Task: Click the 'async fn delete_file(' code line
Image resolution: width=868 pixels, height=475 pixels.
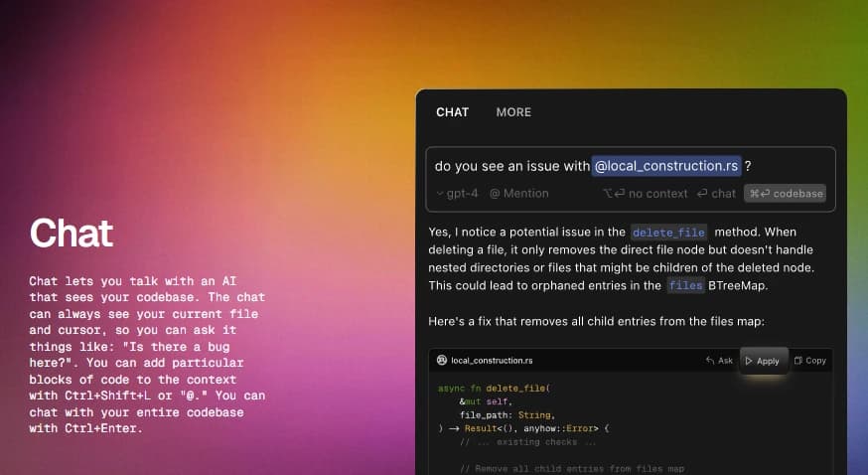Action: coord(494,389)
